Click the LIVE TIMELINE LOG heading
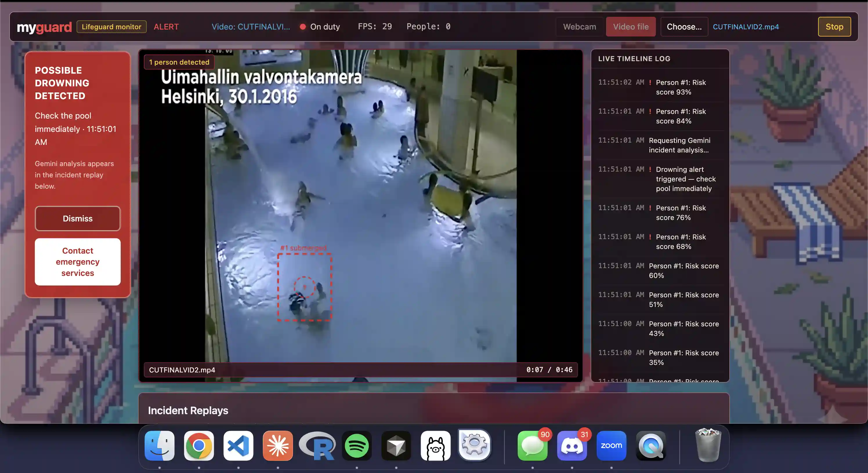 [x=634, y=59]
